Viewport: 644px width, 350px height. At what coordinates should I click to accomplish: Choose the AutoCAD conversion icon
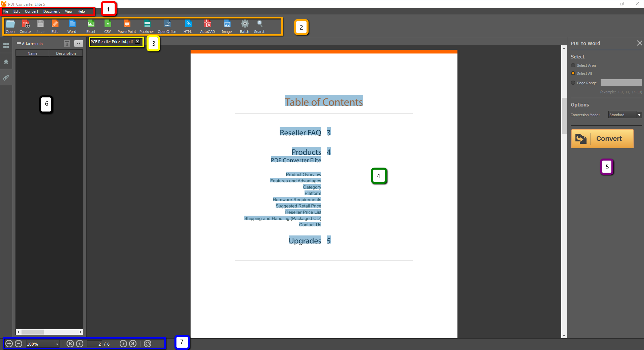tap(207, 27)
